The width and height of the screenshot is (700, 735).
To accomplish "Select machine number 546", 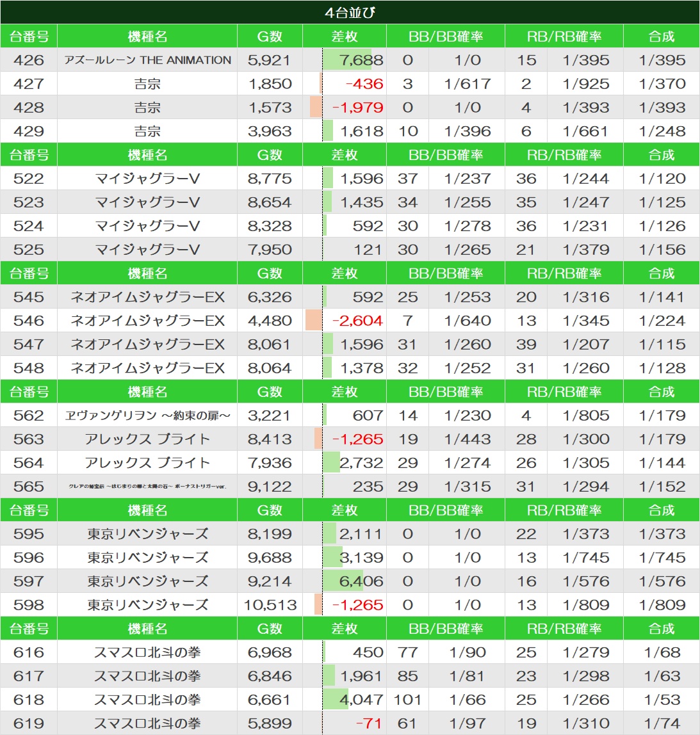I will (29, 321).
